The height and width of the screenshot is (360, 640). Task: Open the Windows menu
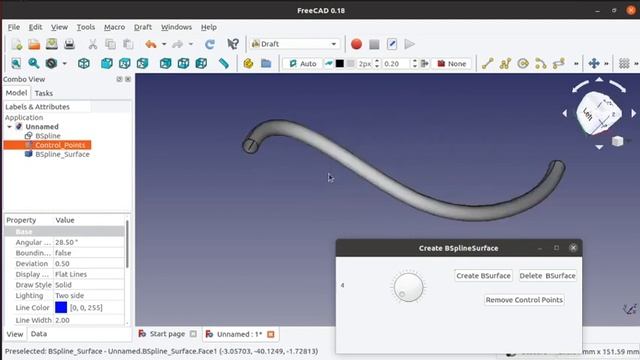point(176,27)
